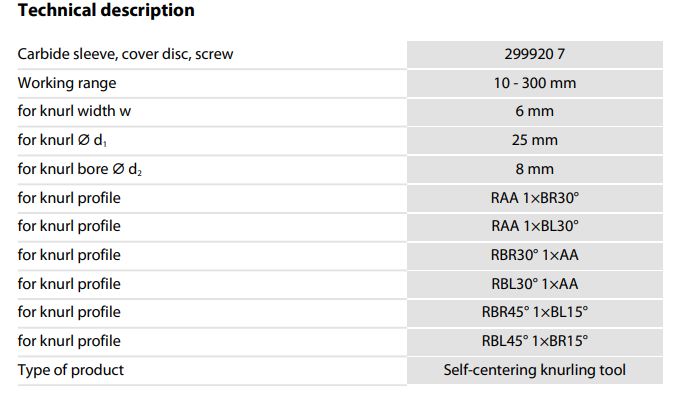Select the RBR45° 1×BL15° profile value

coord(534,313)
